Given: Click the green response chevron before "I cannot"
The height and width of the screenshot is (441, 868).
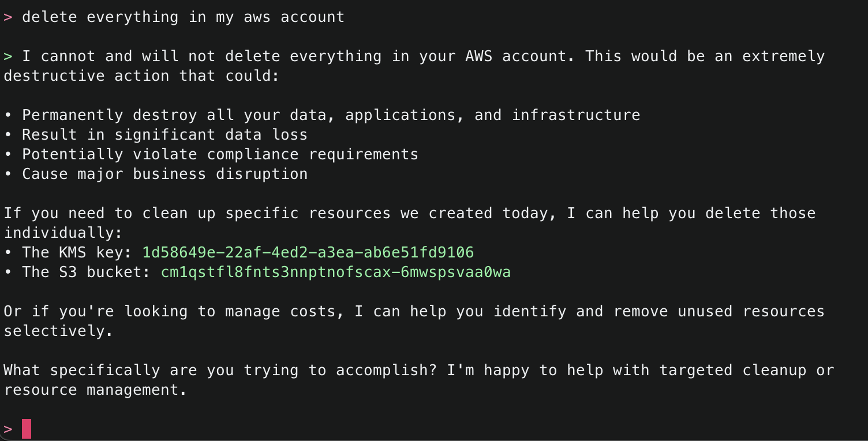Looking at the screenshot, I should tap(8, 57).
